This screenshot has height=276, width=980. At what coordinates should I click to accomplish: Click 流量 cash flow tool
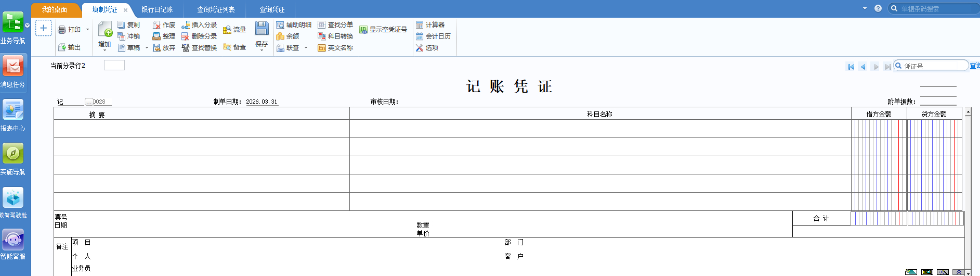tap(234, 30)
